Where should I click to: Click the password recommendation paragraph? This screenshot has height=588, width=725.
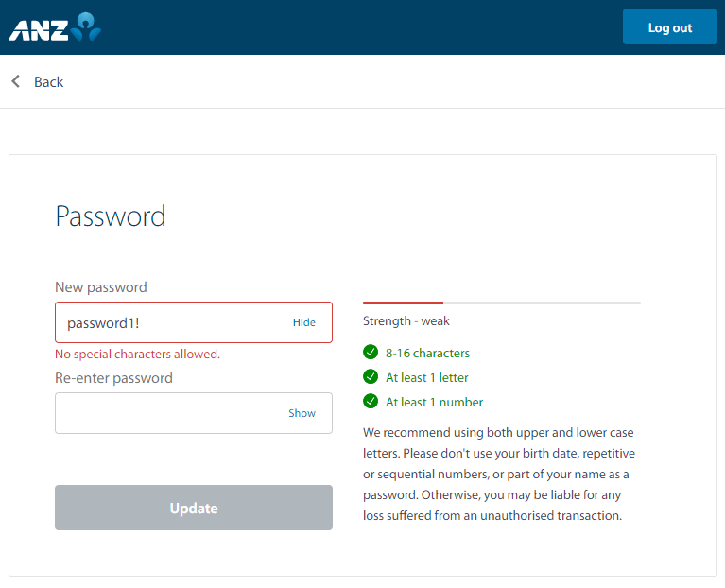tap(498, 475)
